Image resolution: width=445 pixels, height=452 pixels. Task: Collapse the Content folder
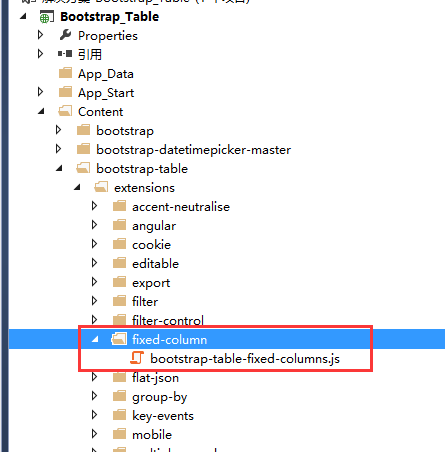[x=41, y=111]
